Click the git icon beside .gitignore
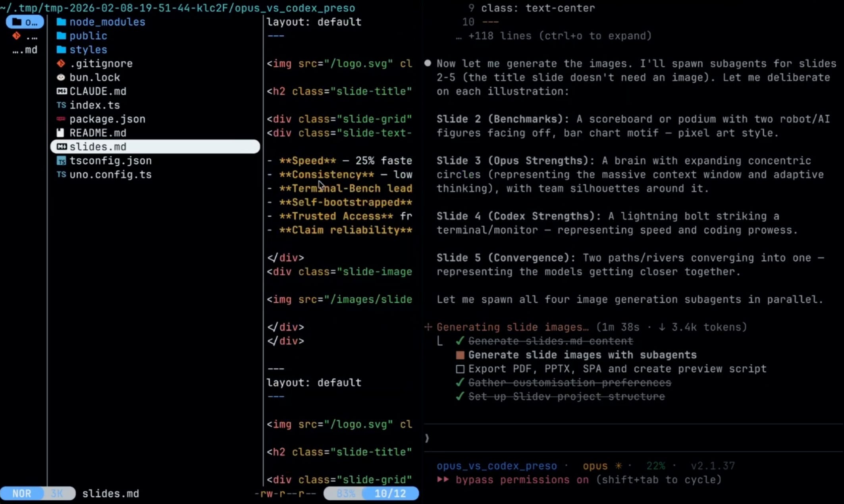This screenshot has height=504, width=844. (61, 63)
